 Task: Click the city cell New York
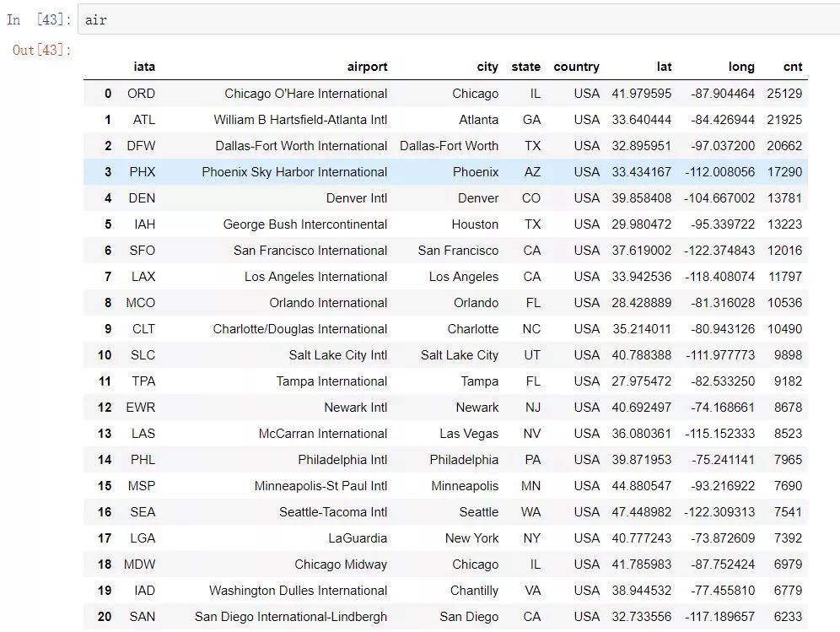click(x=471, y=538)
